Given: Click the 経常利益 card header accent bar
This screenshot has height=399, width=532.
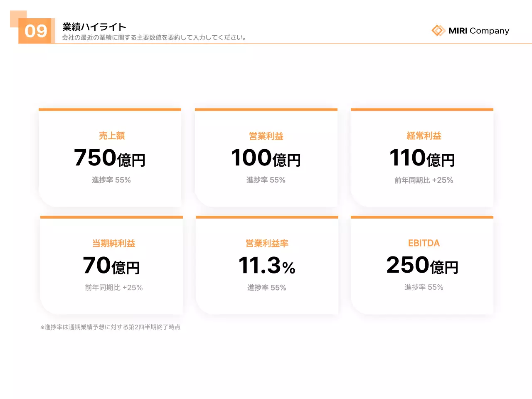Looking at the screenshot, I should point(422,110).
